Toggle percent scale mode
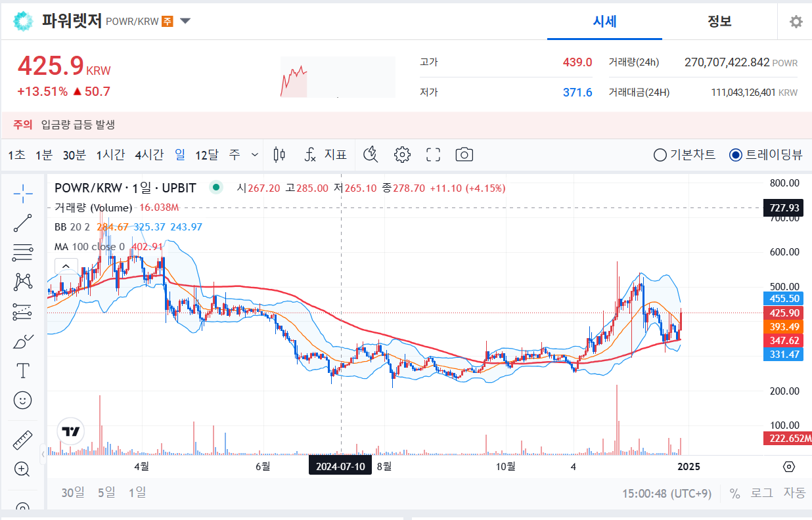 coord(734,493)
